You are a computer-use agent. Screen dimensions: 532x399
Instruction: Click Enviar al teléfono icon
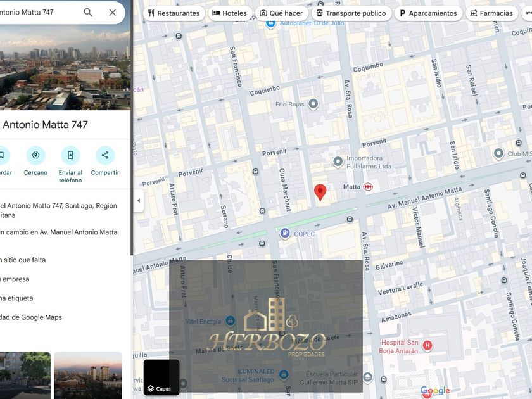[x=70, y=155]
